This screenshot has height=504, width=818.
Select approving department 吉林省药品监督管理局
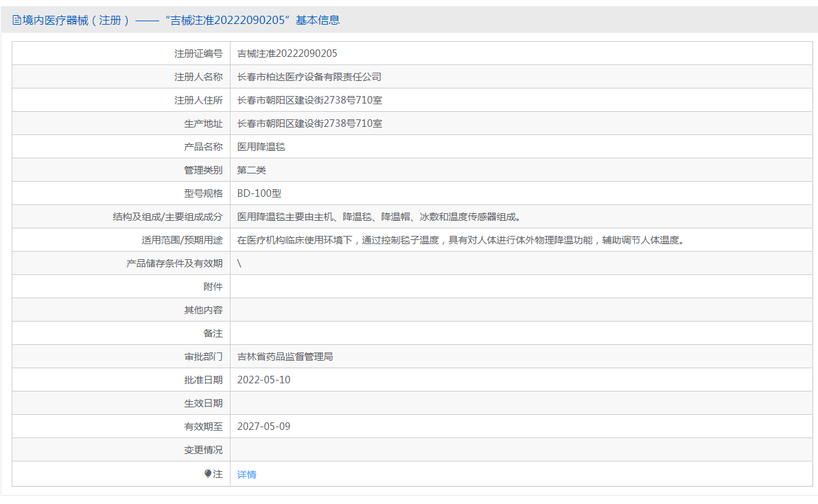285,357
